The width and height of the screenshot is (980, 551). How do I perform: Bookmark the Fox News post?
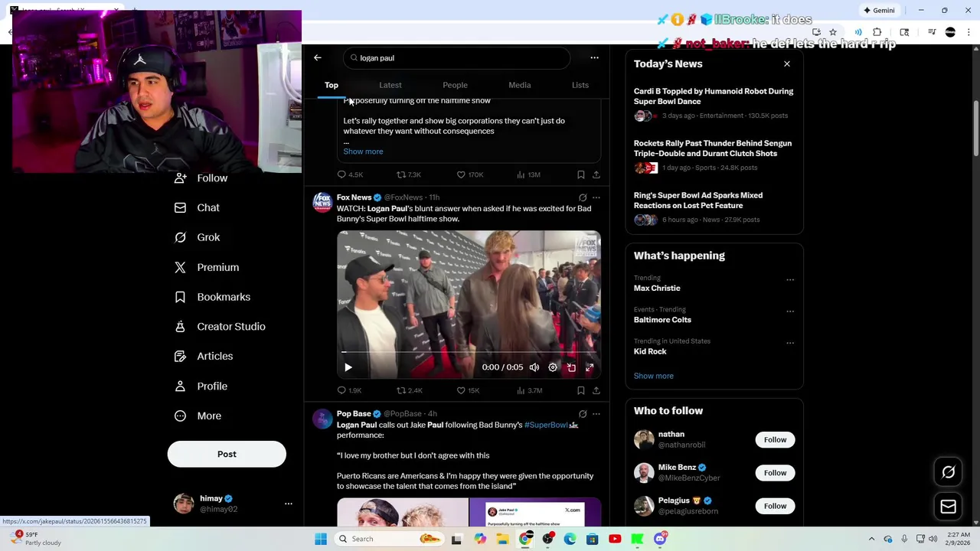pyautogui.click(x=581, y=390)
